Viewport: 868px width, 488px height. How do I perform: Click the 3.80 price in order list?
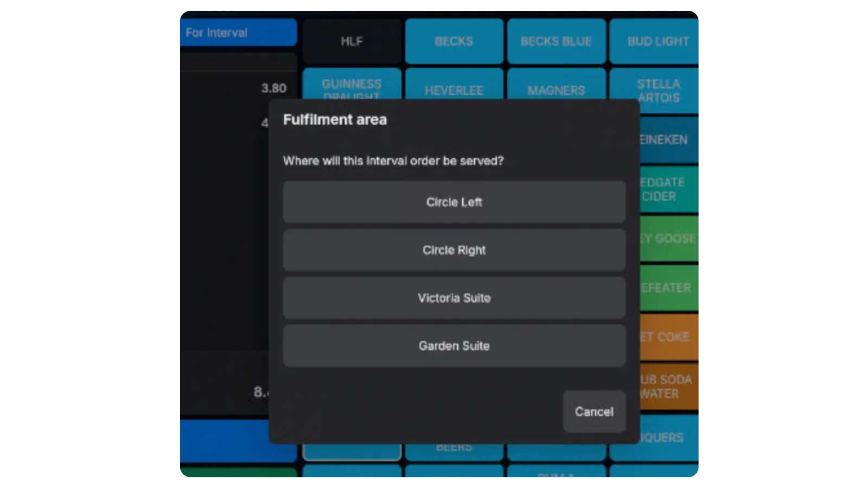(x=273, y=88)
